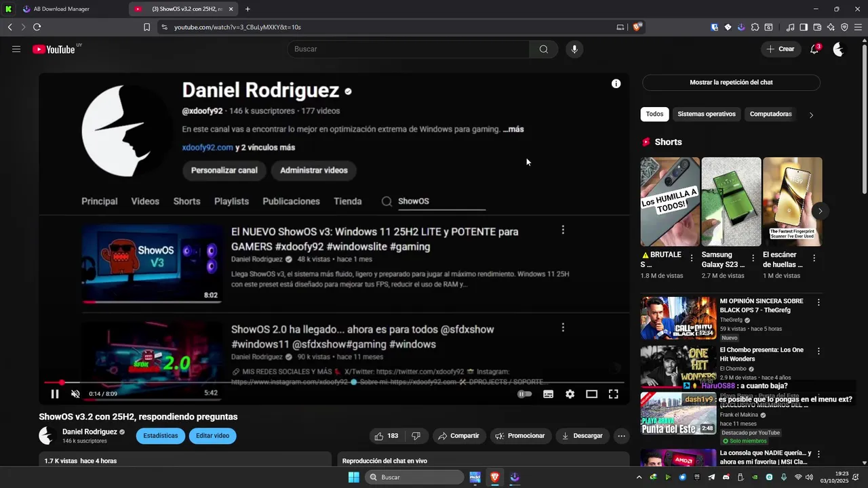Open the browser extensions puzzle icon
Image resolution: width=868 pixels, height=488 pixels.
point(755,27)
